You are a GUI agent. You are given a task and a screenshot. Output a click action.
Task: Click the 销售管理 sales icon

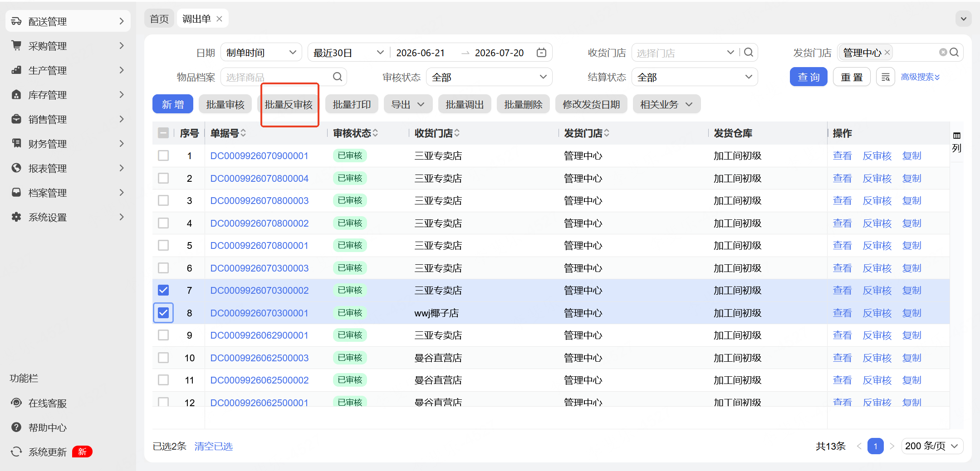pyautogui.click(x=16, y=119)
